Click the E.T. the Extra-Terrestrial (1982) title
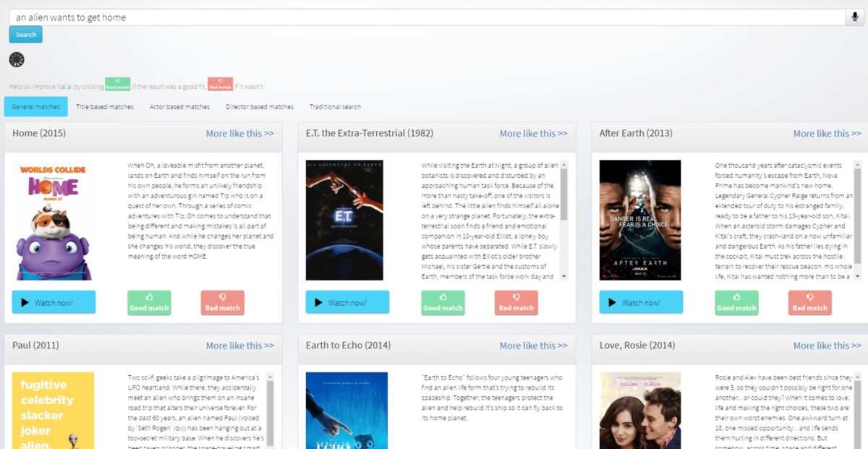This screenshot has height=449, width=868. 370,133
